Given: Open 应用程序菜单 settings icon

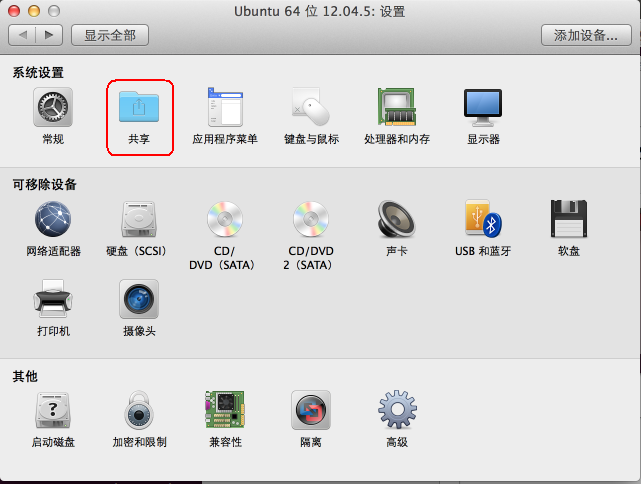Looking at the screenshot, I should [225, 107].
